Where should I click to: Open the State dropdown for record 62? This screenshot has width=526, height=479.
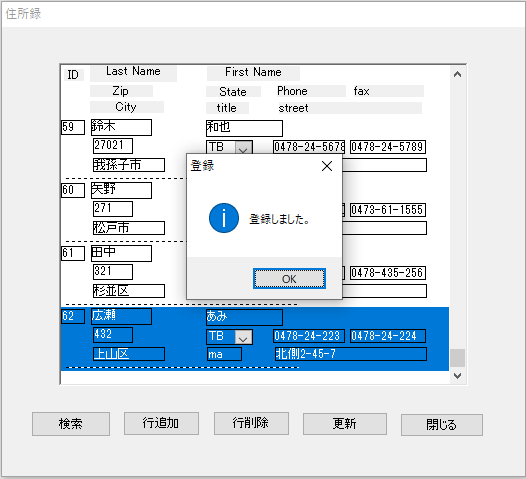pyautogui.click(x=243, y=337)
